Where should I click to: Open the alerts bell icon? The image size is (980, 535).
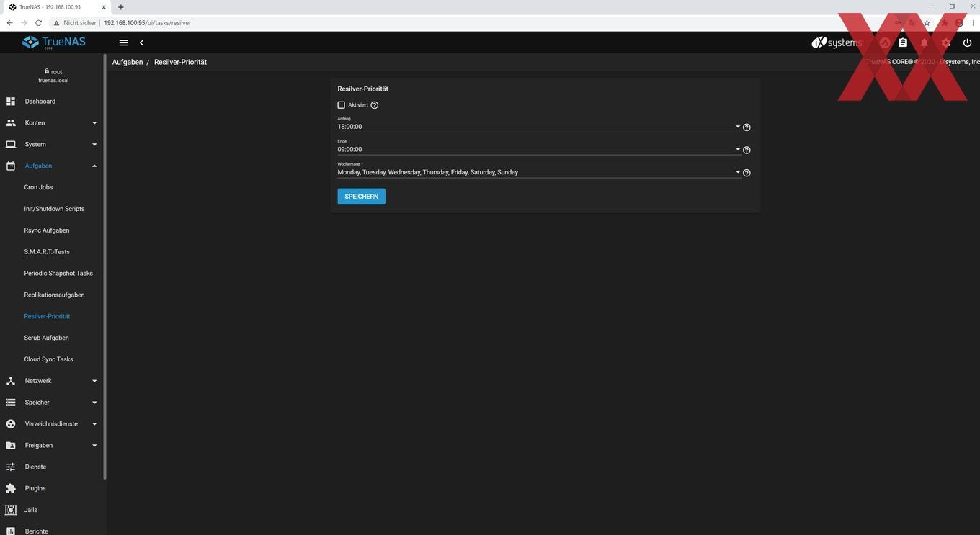(925, 43)
